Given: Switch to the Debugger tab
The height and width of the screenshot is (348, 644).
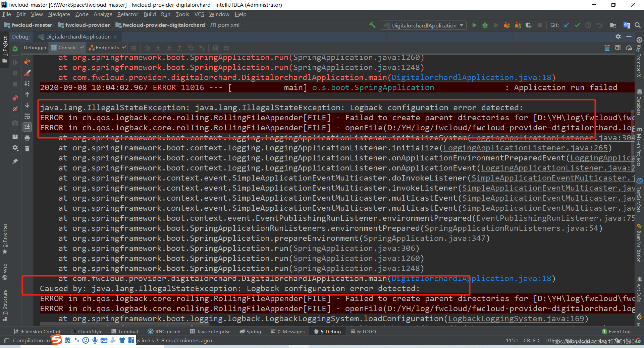Looking at the screenshot, I should pyautogui.click(x=35, y=48).
